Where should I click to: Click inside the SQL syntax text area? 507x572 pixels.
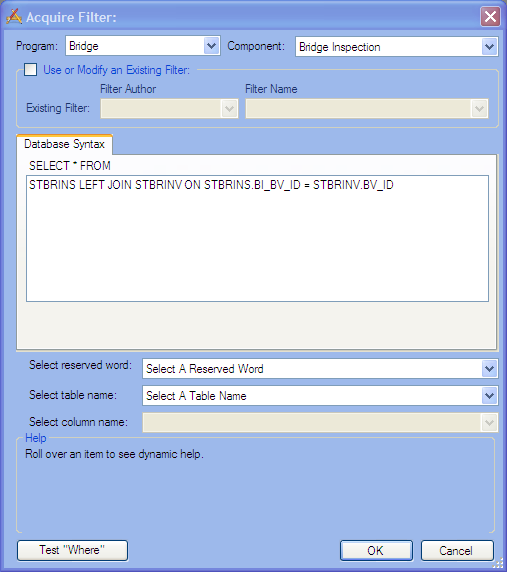(x=257, y=239)
